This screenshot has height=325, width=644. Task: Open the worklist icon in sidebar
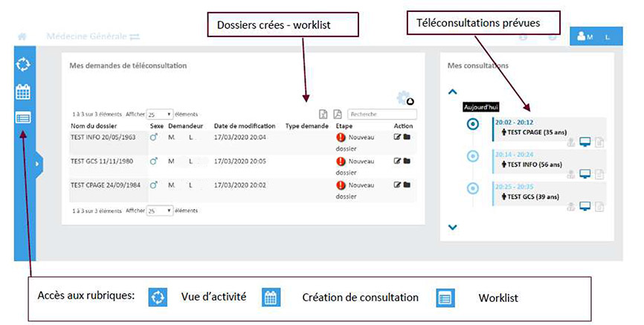tap(23, 118)
